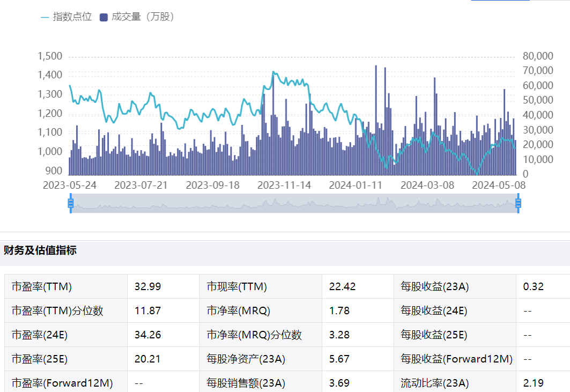This screenshot has height=392, width=570.
Task: Click the 2024-05-08 date axis label
Action: coord(499,185)
